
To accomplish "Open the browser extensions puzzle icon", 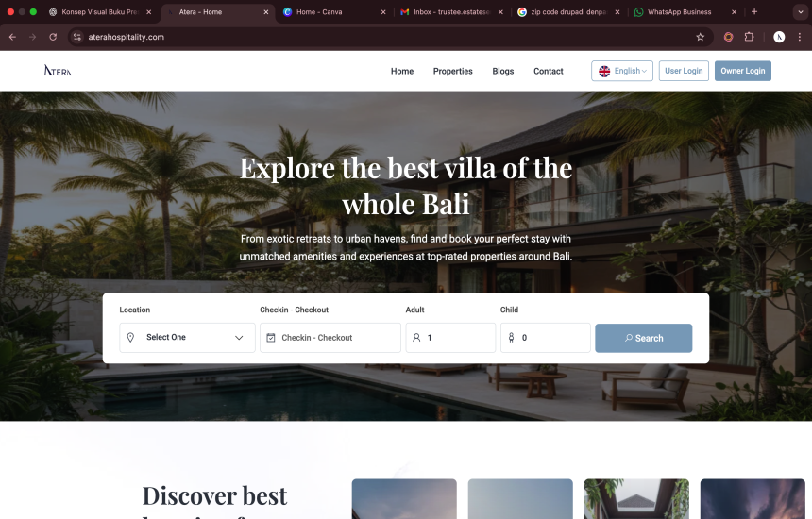I will click(749, 37).
